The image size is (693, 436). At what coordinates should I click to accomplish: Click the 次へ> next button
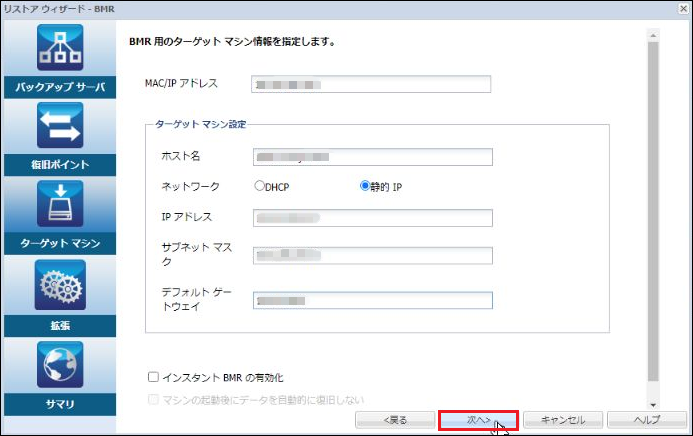(479, 420)
